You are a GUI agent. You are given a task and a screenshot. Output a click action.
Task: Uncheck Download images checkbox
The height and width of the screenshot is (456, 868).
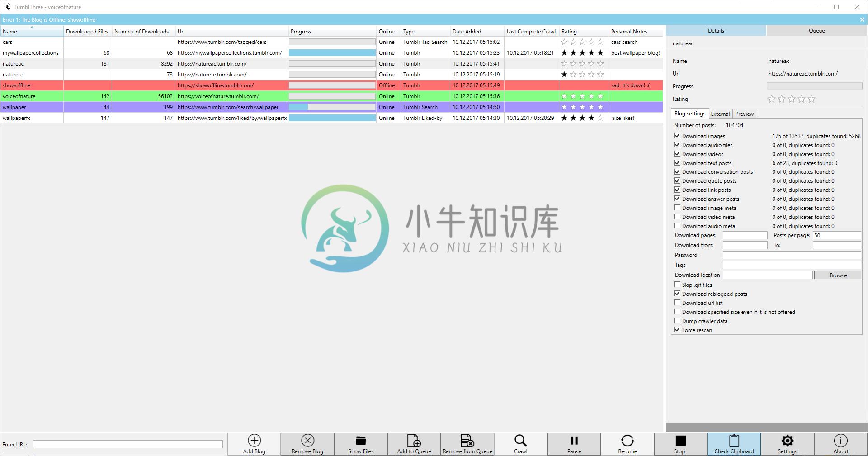point(677,136)
